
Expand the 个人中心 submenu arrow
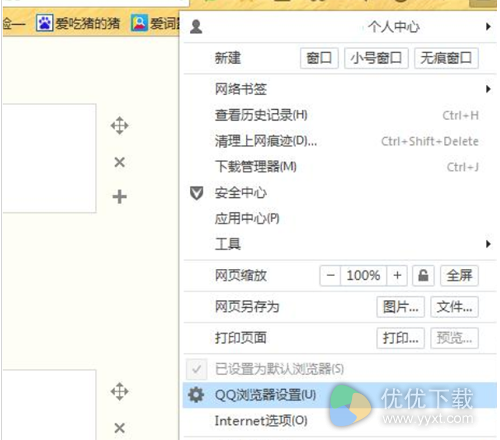[488, 26]
